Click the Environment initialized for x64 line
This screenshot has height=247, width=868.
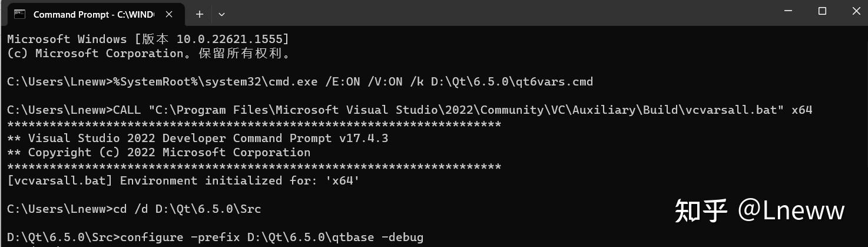183,181
